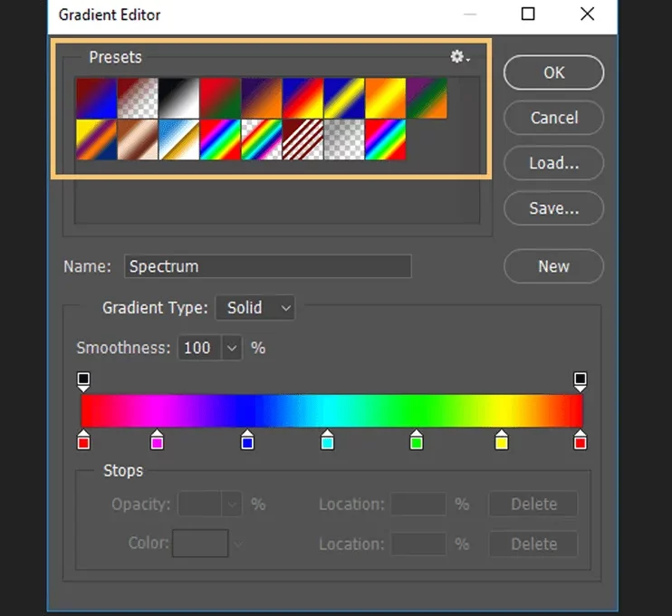Choose the Blue, Red, Yellow preset
672x616 pixels.
point(302,98)
